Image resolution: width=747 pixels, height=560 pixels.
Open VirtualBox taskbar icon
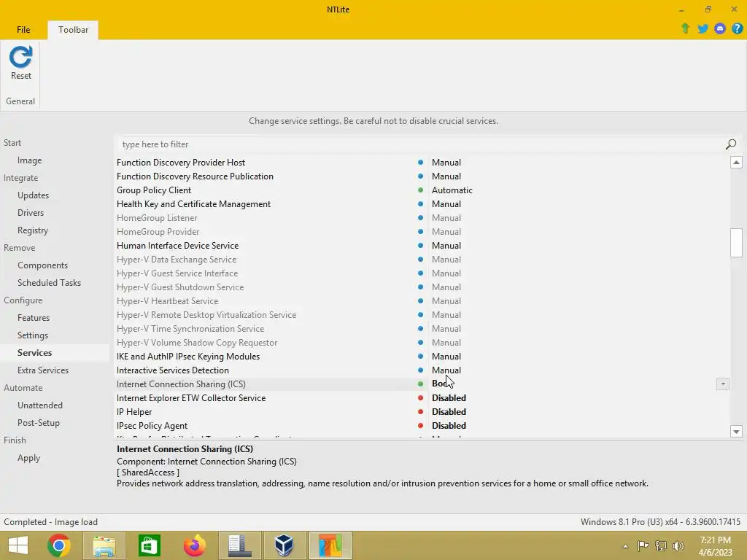tap(285, 545)
